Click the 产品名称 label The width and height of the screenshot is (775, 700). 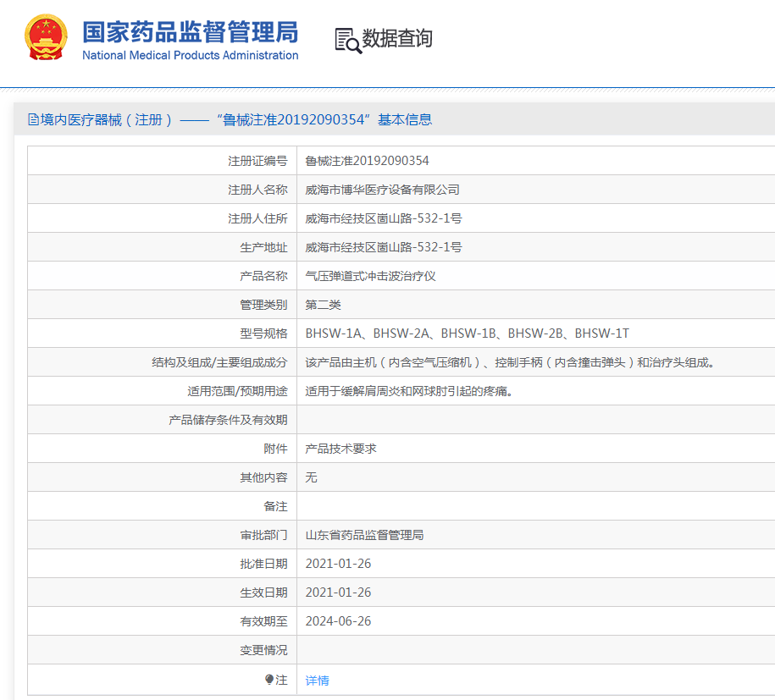pyautogui.click(x=263, y=276)
